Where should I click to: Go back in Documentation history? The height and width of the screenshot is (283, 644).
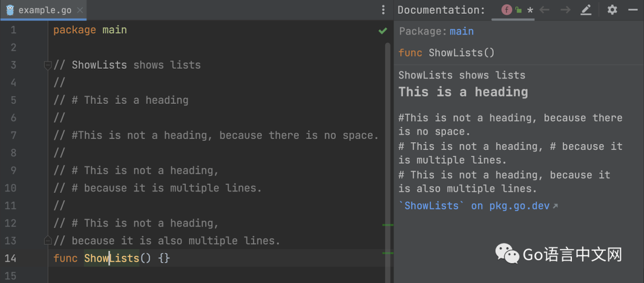(x=544, y=10)
